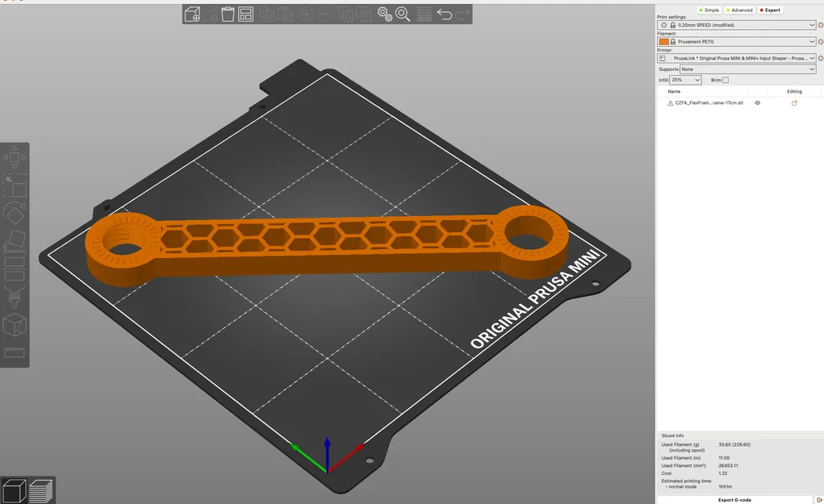Select the Measure ruler tool

(15, 352)
